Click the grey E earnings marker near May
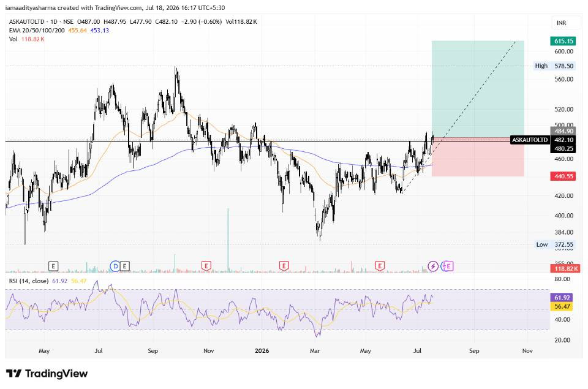The image size is (588, 389). click(x=53, y=266)
